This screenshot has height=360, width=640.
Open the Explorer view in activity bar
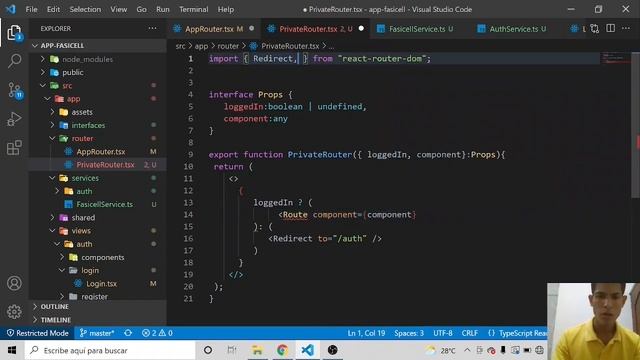14,33
